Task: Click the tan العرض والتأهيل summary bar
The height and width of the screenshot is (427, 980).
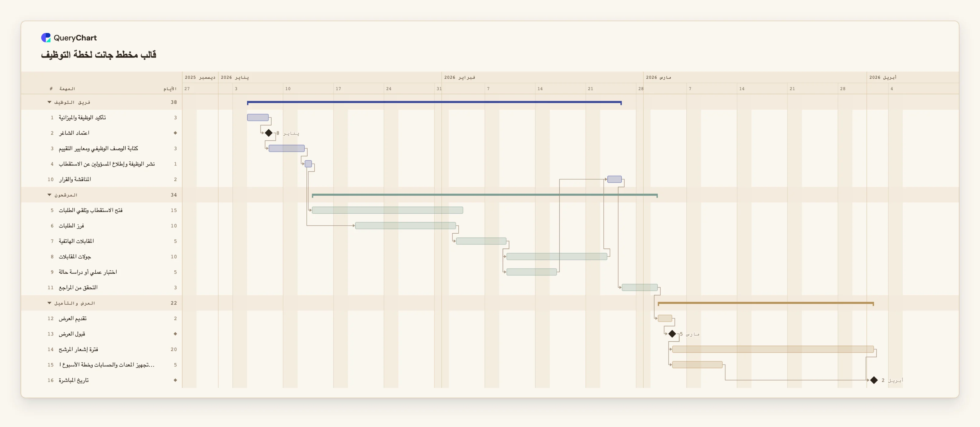Action: pos(766,303)
